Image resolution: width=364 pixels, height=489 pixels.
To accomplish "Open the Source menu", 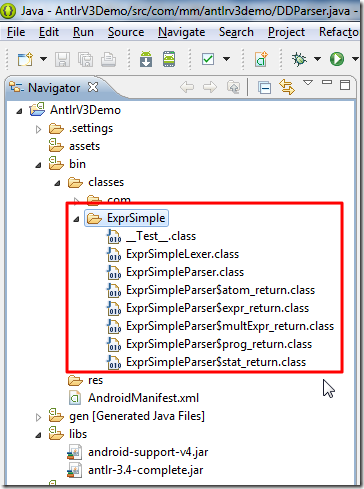I will coord(126,32).
